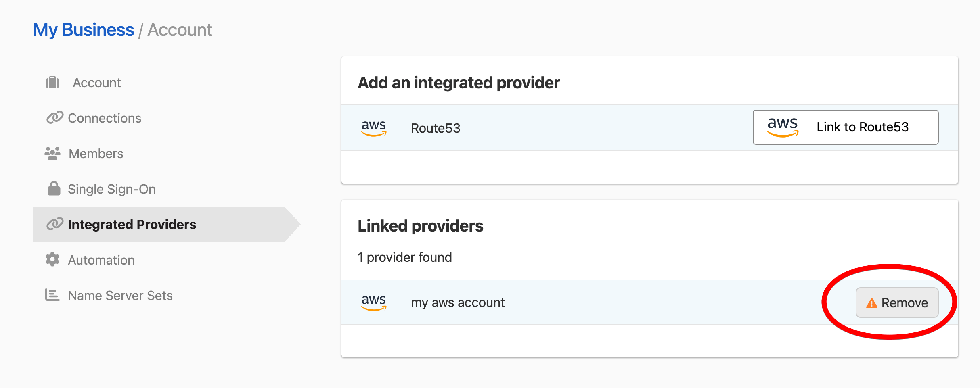This screenshot has height=388, width=980.
Task: Click the list icon beside Name Server Sets
Action: click(52, 295)
